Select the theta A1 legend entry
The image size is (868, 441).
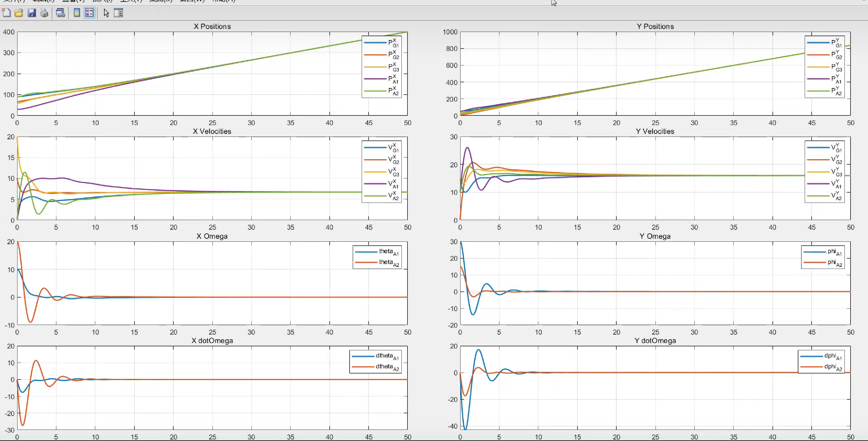(388, 252)
